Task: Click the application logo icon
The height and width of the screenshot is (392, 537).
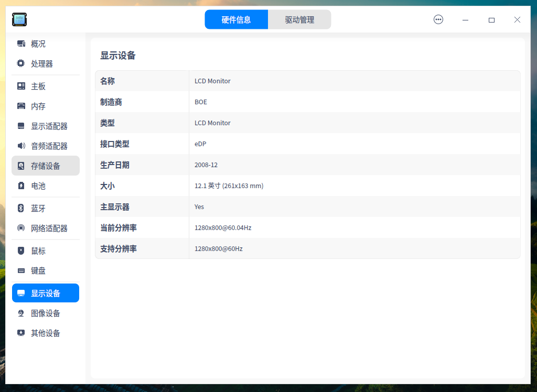Action: (19, 19)
